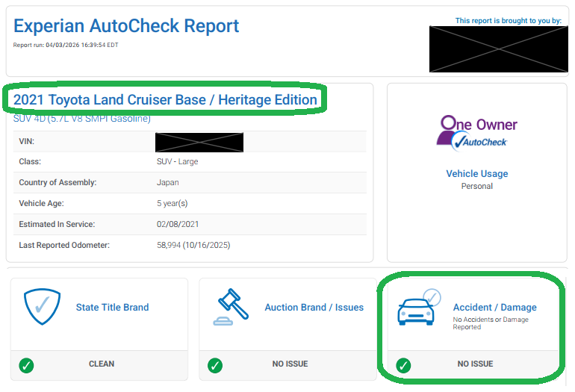Click the auction gavel icon

[231, 307]
